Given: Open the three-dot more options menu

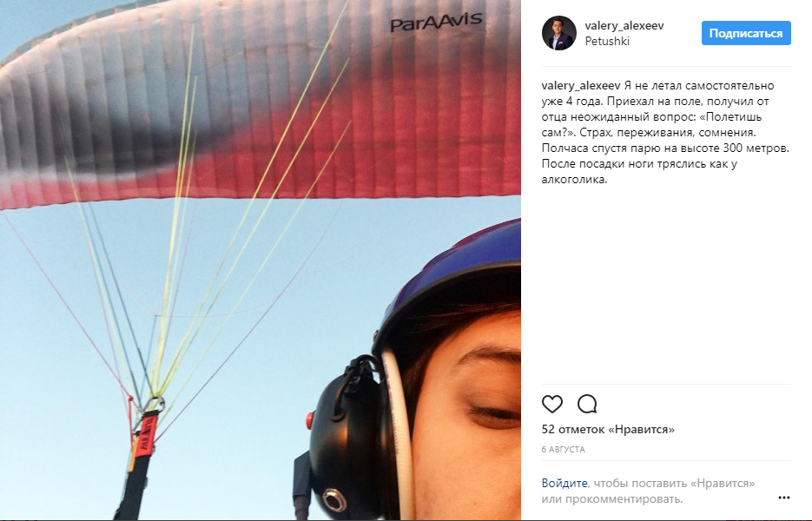Looking at the screenshot, I should [x=784, y=498].
